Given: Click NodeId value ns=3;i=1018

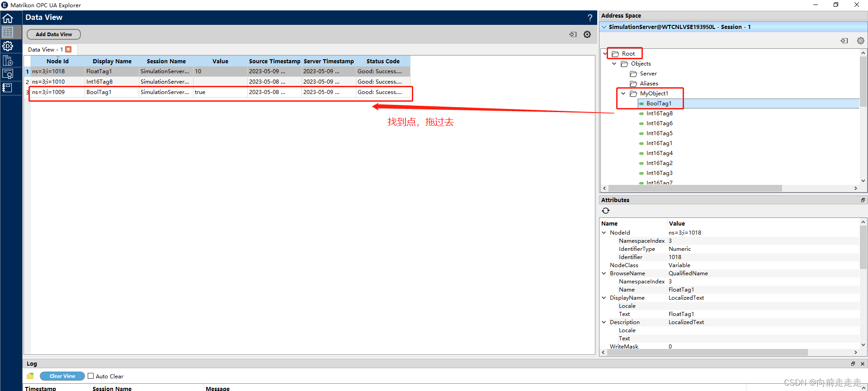Looking at the screenshot, I should [x=685, y=233].
